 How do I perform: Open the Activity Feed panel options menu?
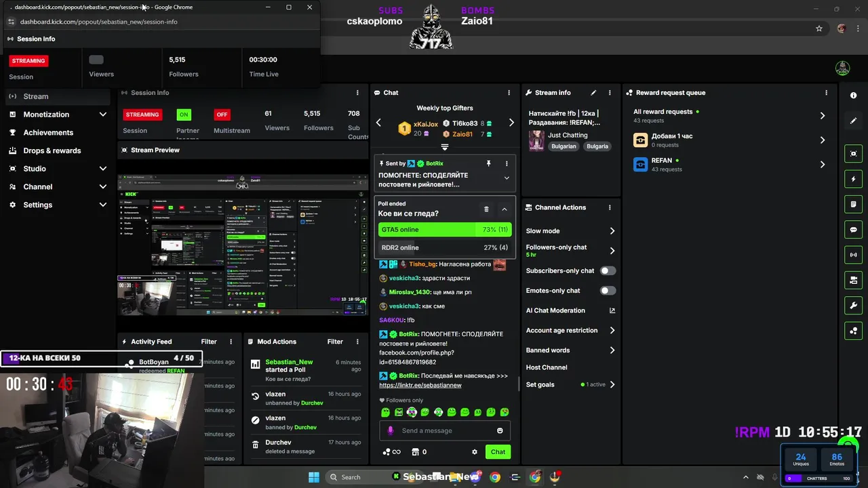point(231,342)
